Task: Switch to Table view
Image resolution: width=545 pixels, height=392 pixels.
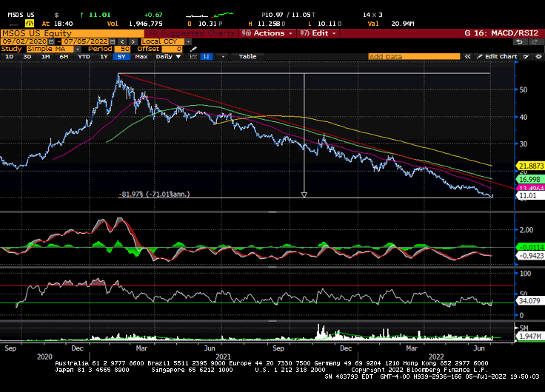Action: 247,57
